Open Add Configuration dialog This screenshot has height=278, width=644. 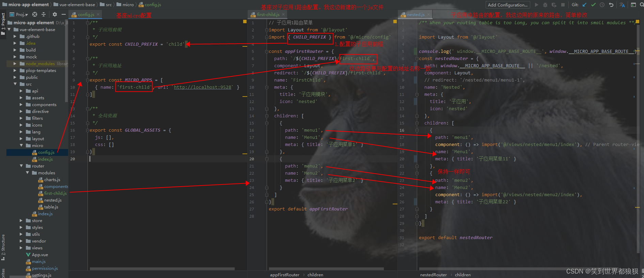click(x=508, y=5)
